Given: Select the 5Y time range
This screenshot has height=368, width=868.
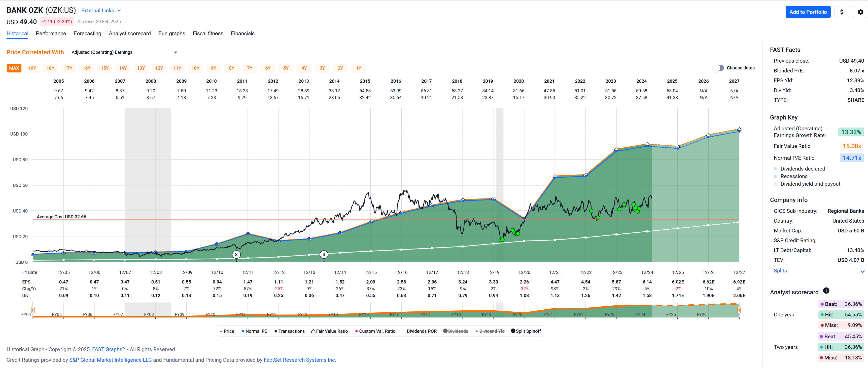Looking at the screenshot, I should click(286, 68).
